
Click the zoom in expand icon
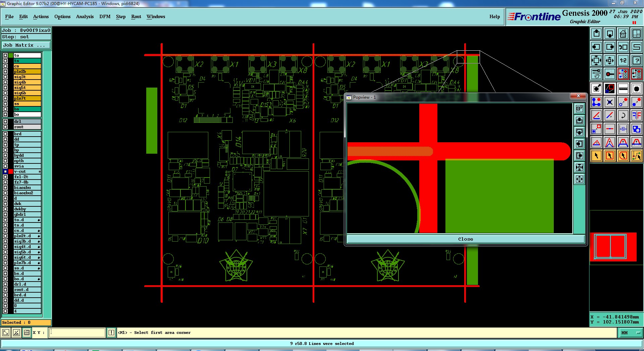point(596,60)
